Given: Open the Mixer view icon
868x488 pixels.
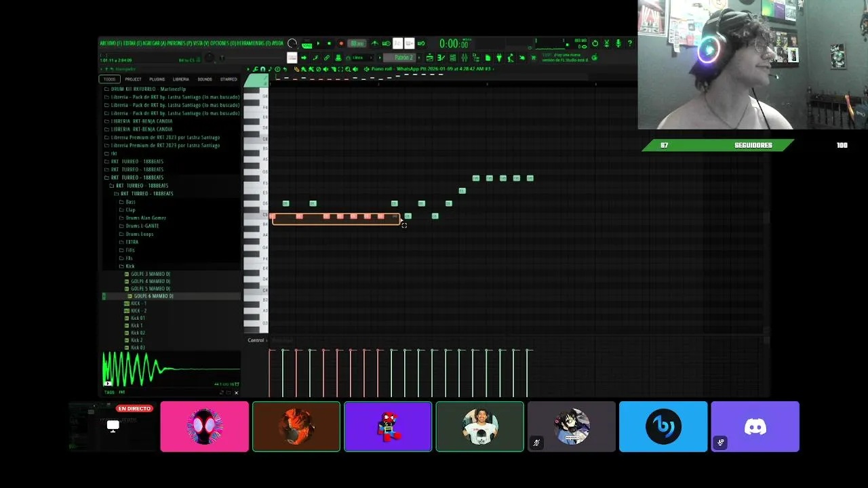Looking at the screenshot, I should pyautogui.click(x=464, y=58).
